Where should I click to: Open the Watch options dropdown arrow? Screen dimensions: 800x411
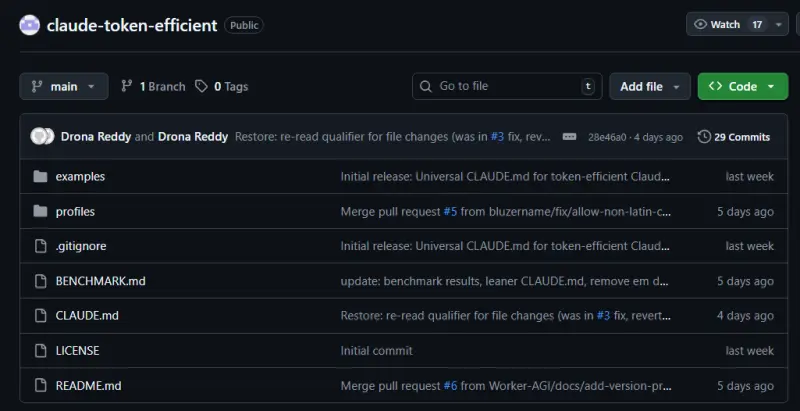pyautogui.click(x=780, y=25)
